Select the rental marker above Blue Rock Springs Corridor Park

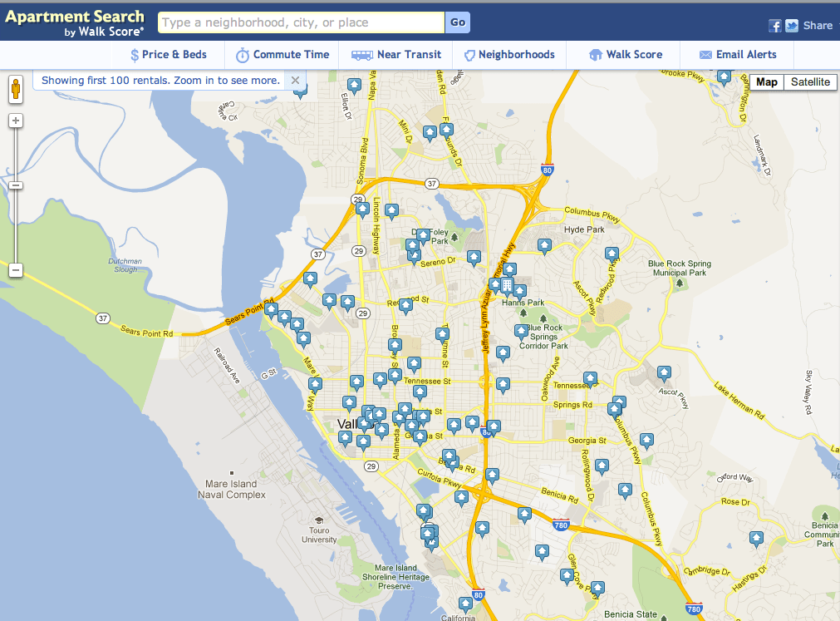point(521,332)
